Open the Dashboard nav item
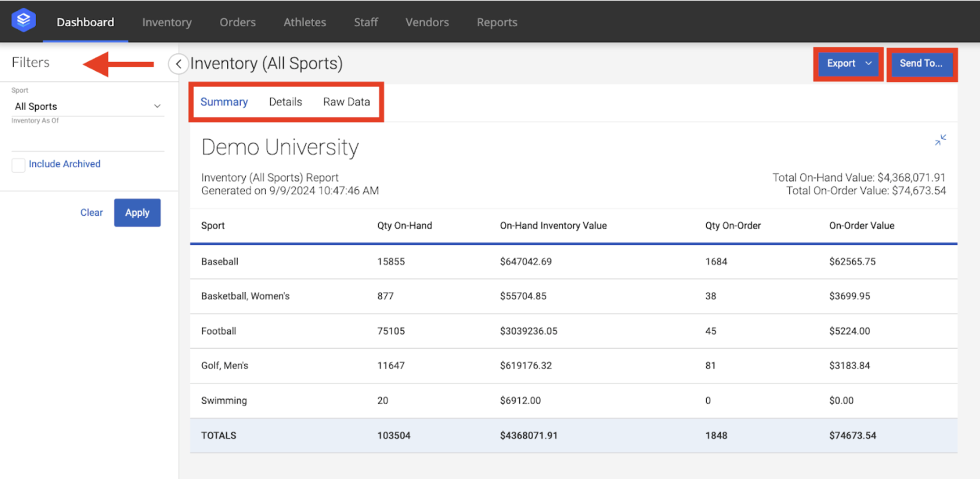The image size is (980, 479). pos(85,22)
